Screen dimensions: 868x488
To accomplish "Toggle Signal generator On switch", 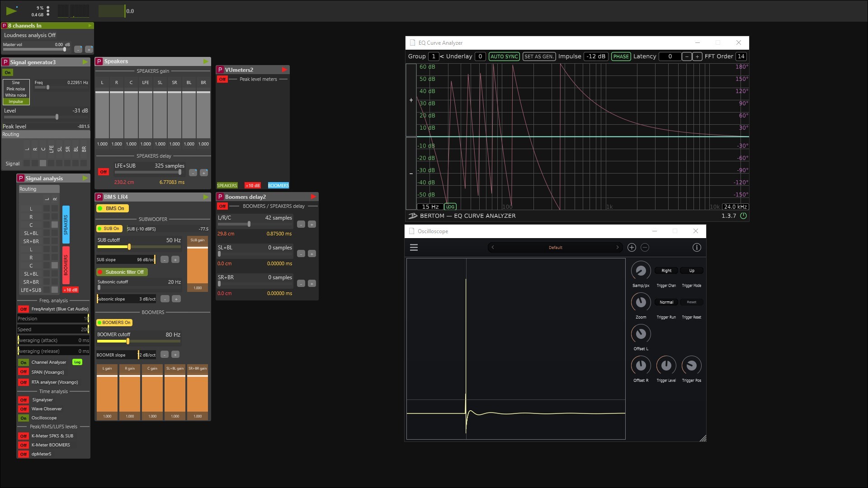I will click(x=8, y=72).
